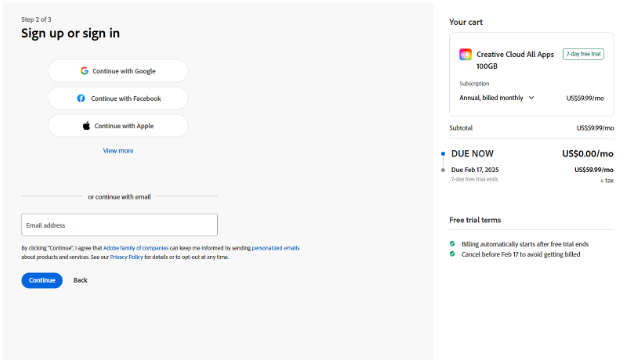Expand the Annual, billed monthly subscription dropdown
The width and height of the screenshot is (644, 361).
tap(497, 98)
